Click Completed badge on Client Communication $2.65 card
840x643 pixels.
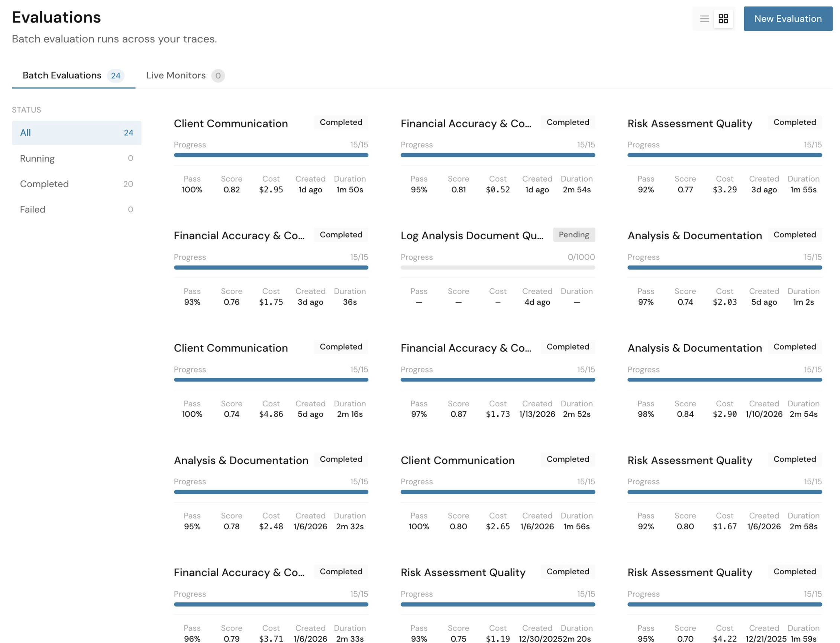(568, 459)
